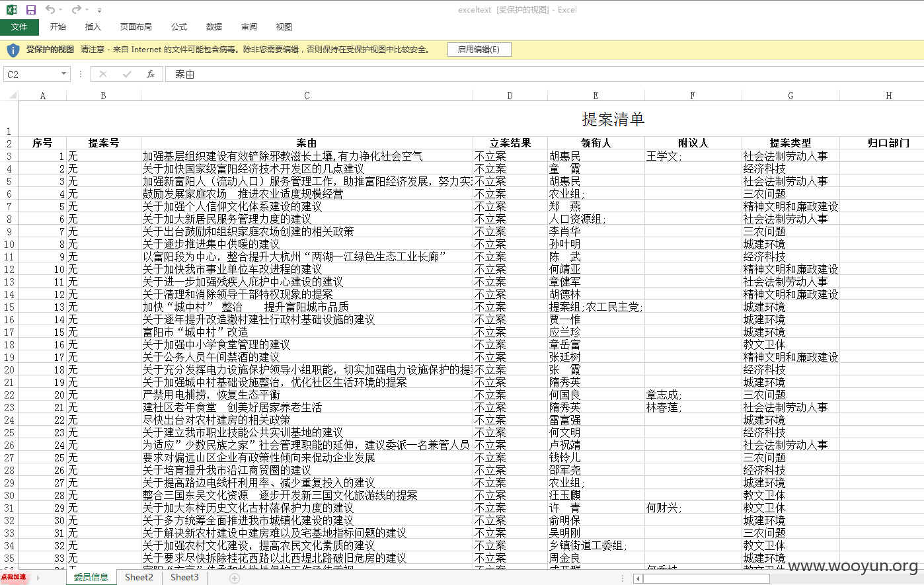Click cell 严禁用电捕捞, 恢复生态平衡
The width and height of the screenshot is (924, 585).
pyautogui.click(x=307, y=395)
